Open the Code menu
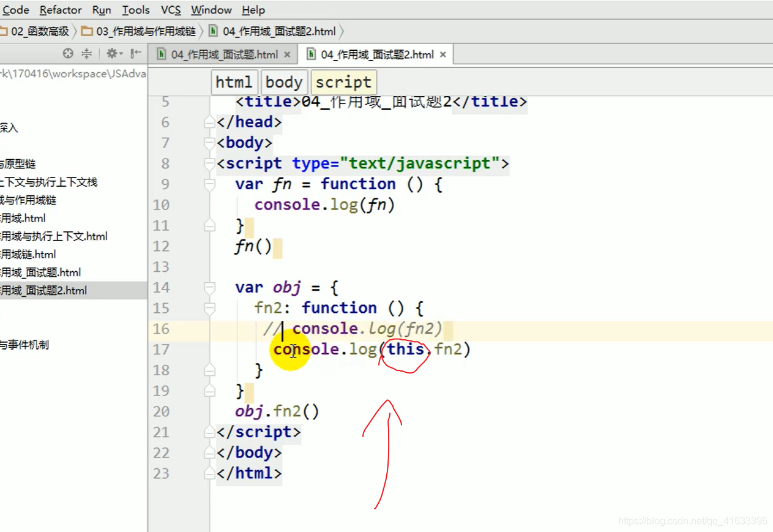The image size is (773, 532). (x=15, y=10)
